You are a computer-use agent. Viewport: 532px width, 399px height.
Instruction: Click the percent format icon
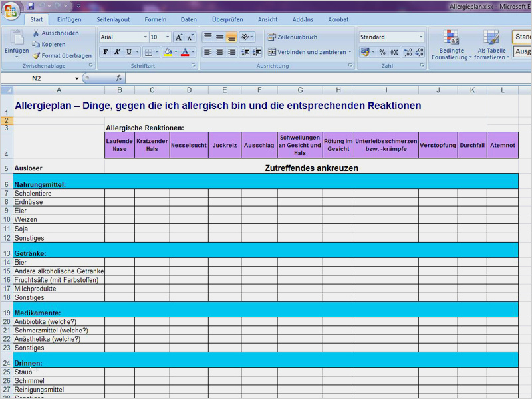click(x=382, y=52)
